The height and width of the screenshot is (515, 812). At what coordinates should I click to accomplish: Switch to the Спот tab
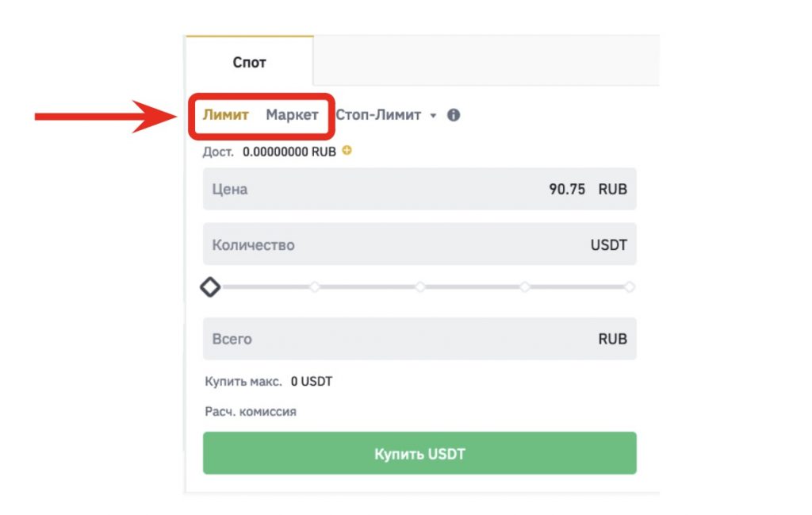coord(249,62)
